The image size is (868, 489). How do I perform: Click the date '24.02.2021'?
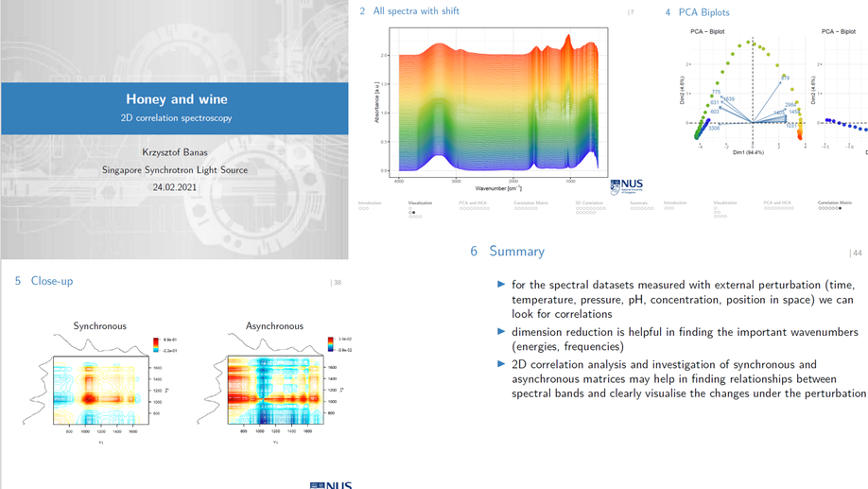tap(174, 187)
